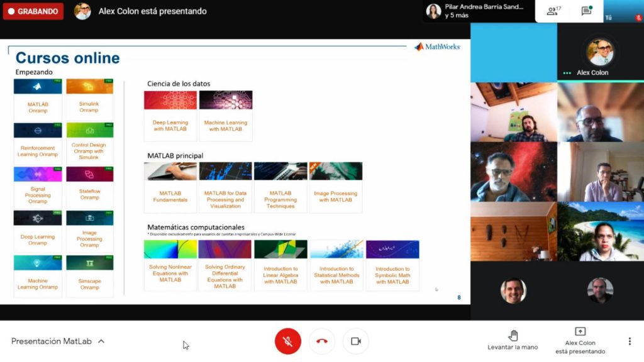Raise hand with Levantar la mano

pos(513,340)
